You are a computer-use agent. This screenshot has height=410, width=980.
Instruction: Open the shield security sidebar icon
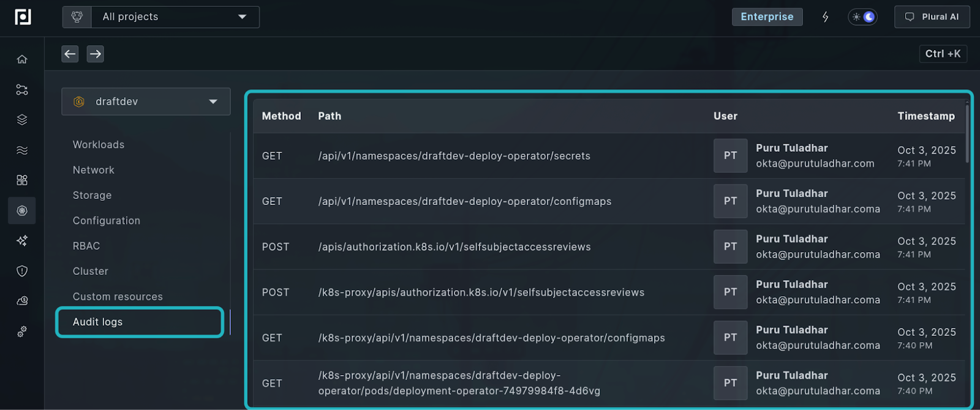pyautogui.click(x=22, y=271)
